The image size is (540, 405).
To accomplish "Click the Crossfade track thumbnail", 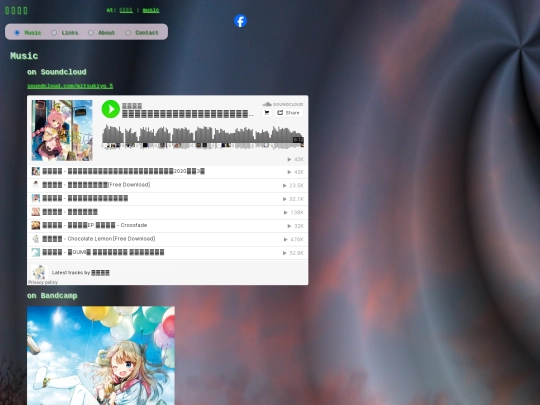I will click(36, 226).
